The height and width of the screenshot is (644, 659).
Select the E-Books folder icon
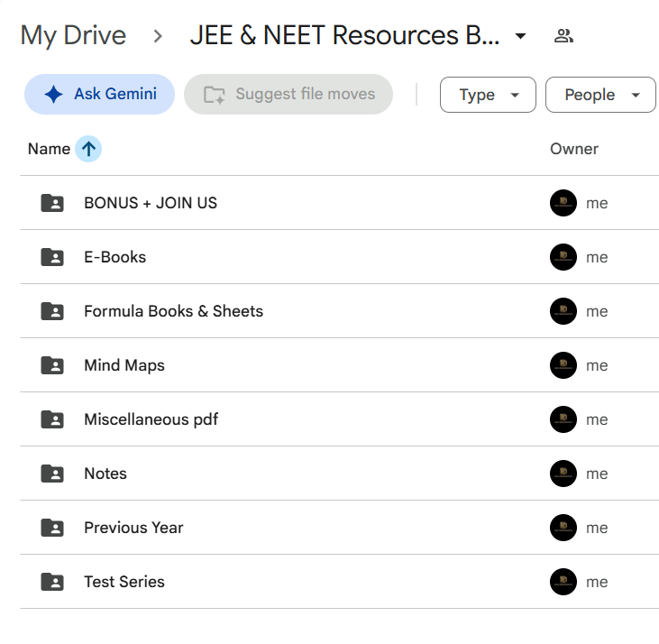[x=52, y=257]
